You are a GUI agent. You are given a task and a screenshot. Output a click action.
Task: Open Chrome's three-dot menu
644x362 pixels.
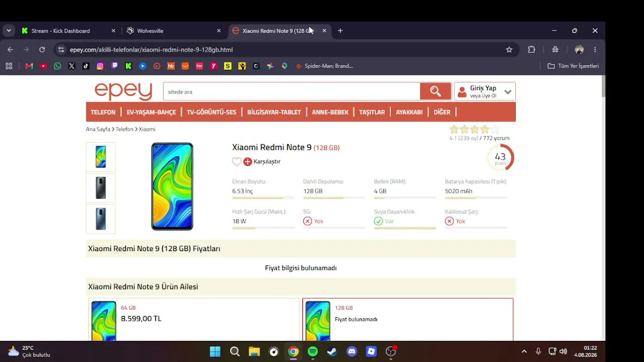coord(595,50)
